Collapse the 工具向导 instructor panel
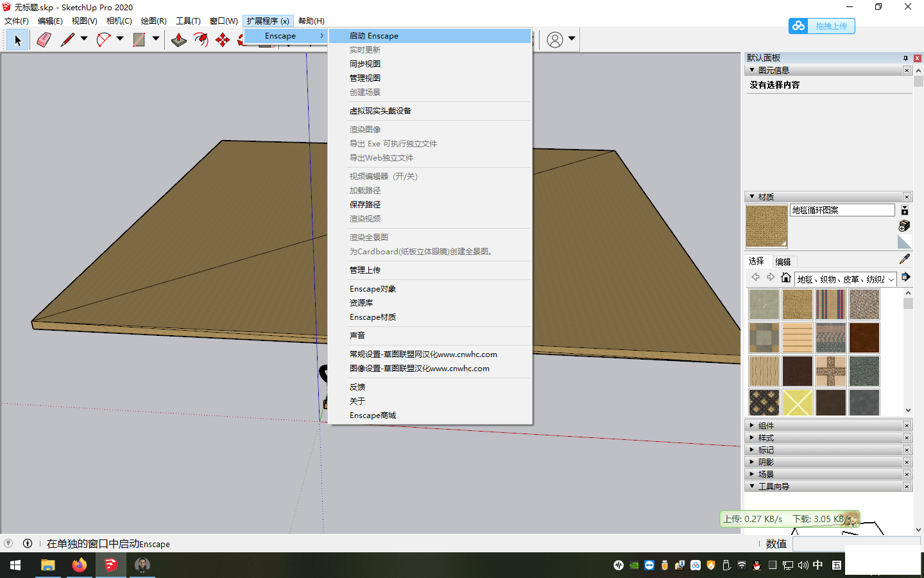924x578 pixels. (752, 486)
